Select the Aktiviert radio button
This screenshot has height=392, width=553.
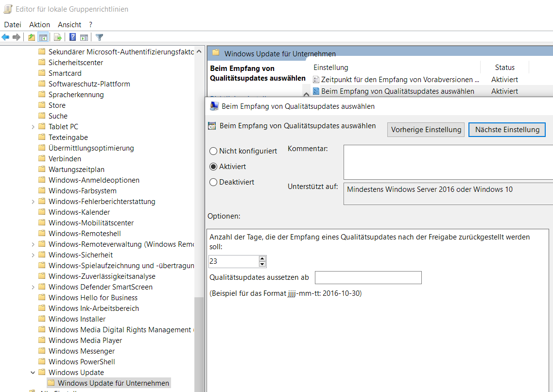click(x=213, y=167)
